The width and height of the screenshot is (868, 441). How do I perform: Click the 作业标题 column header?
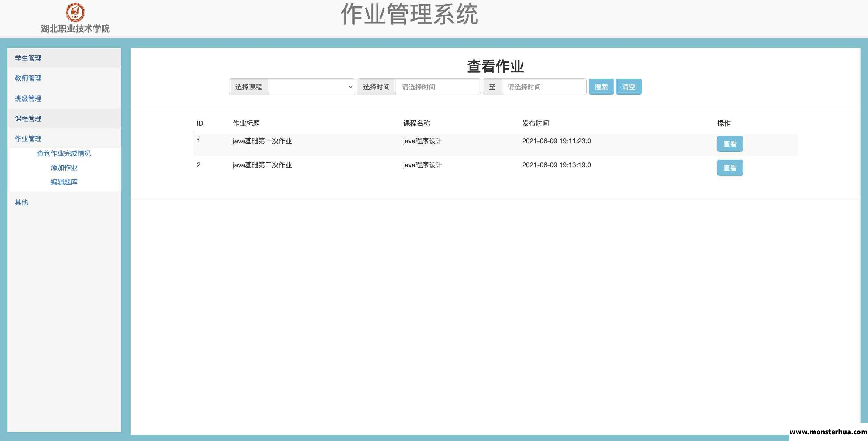246,123
